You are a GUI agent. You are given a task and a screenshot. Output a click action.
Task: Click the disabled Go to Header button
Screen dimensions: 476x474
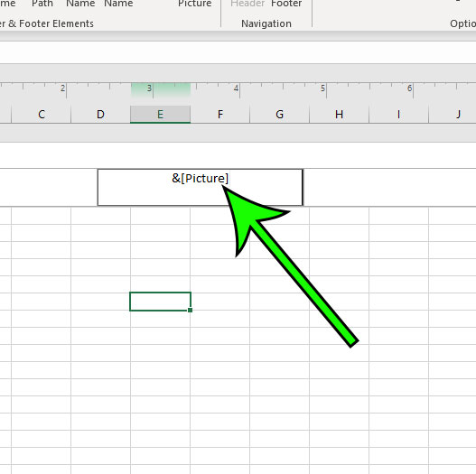click(247, 4)
